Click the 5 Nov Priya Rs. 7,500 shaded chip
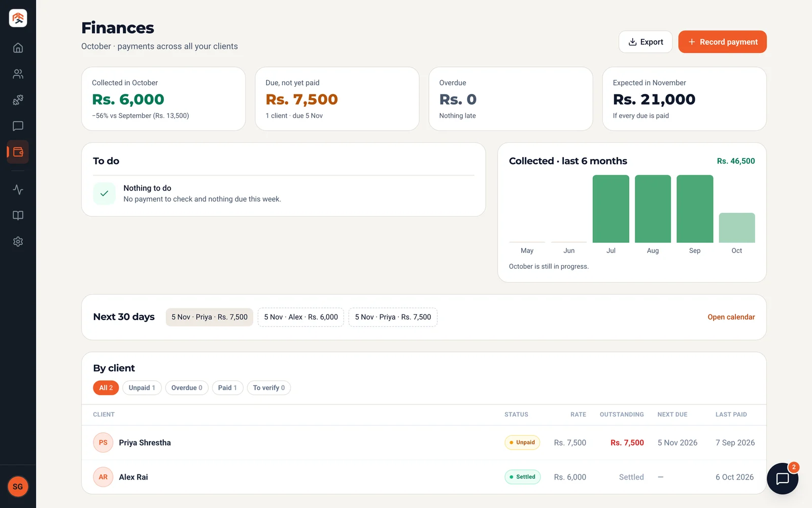 pos(210,317)
